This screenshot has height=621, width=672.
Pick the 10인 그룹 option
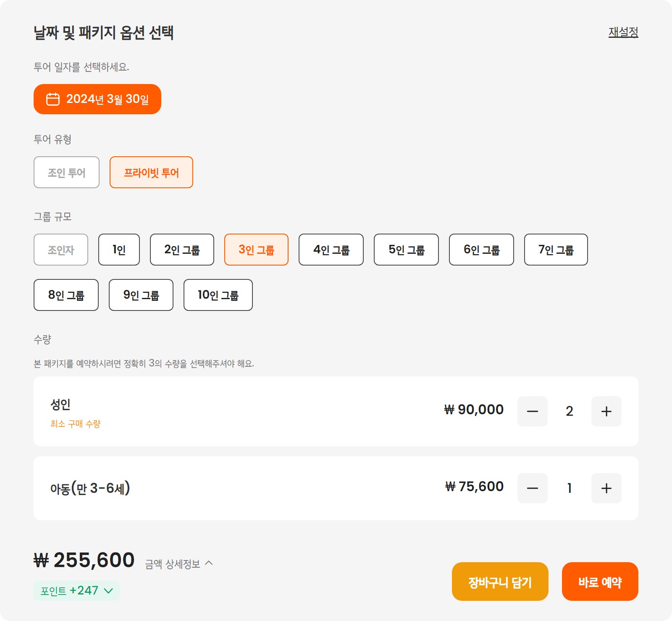(x=218, y=295)
